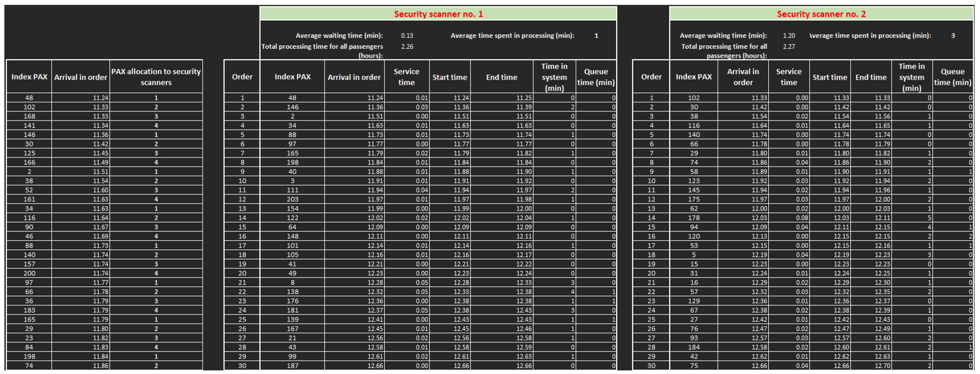Select the leftmost table's 'Index PAX' header
Image resolution: width=980 pixels, height=374 pixels.
[x=29, y=77]
